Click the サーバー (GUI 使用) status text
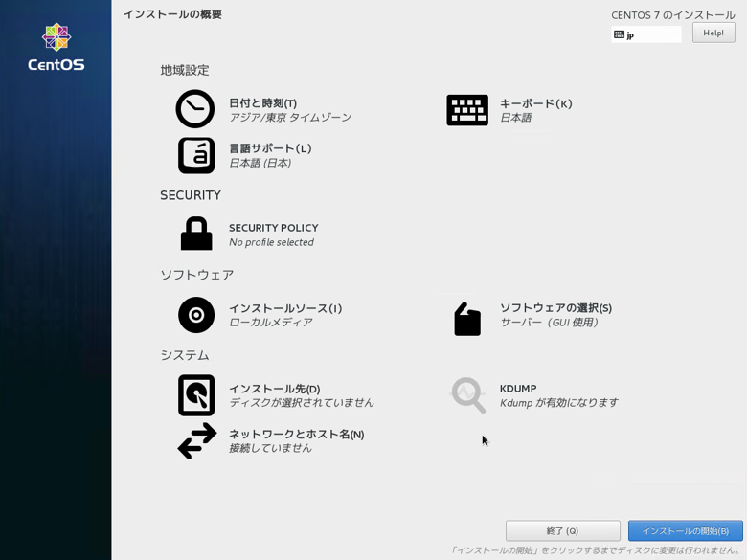This screenshot has height=560, width=747. pos(549,322)
